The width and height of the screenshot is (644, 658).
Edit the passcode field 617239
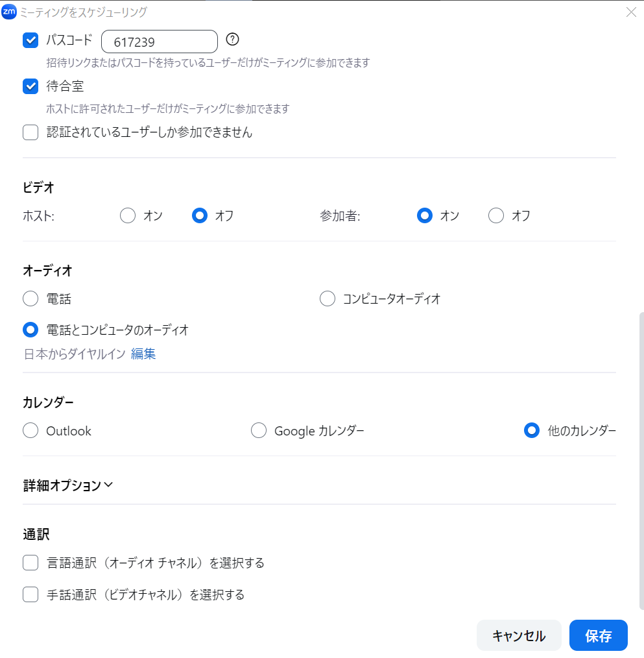160,42
